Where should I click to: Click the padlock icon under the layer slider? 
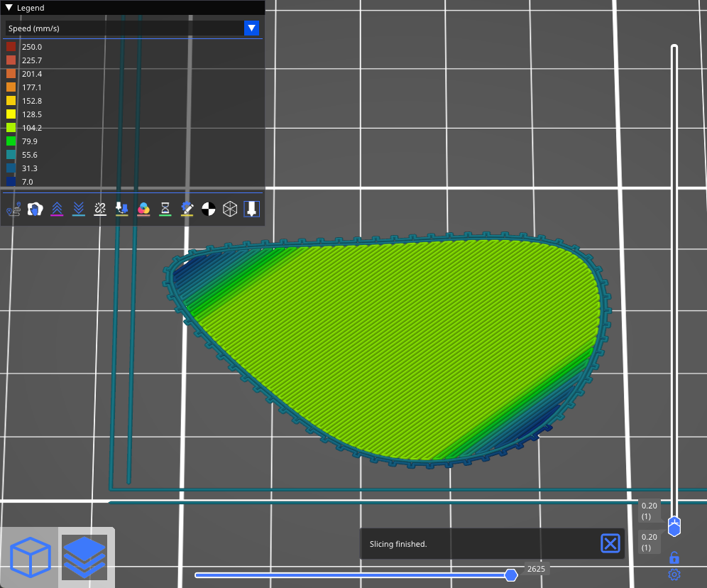click(x=674, y=557)
